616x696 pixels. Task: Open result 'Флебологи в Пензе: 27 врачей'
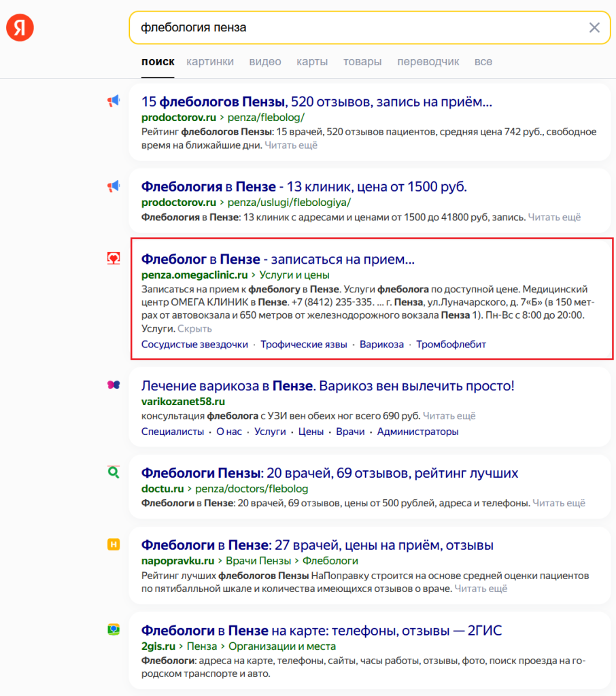tap(317, 545)
